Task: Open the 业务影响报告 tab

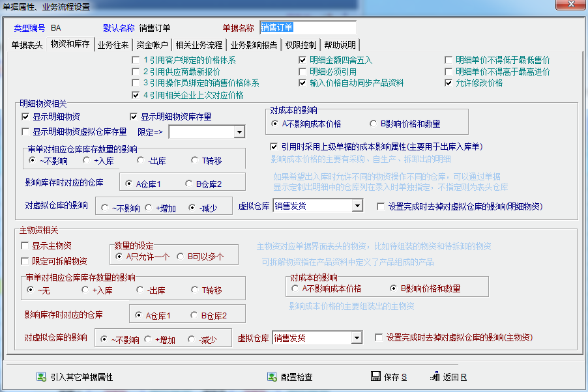Action: pyautogui.click(x=254, y=45)
